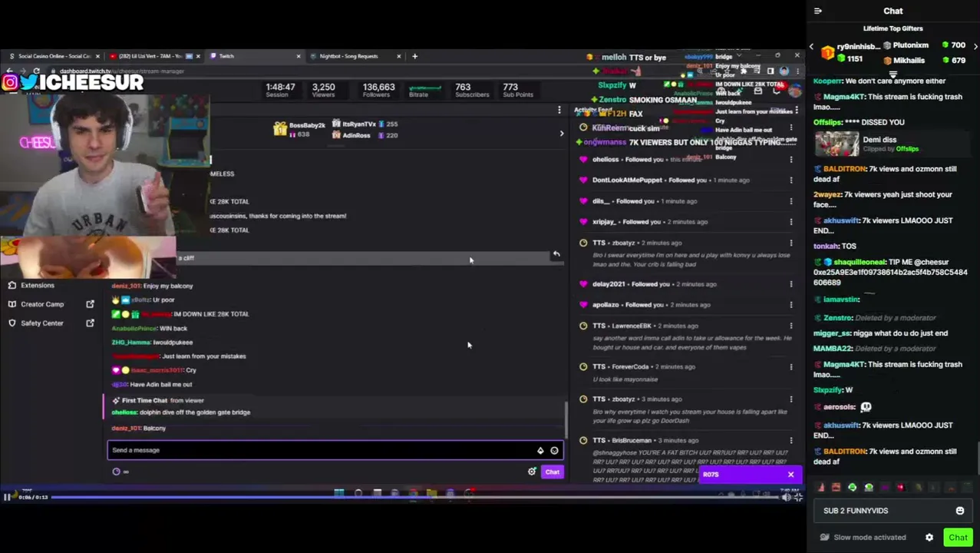Seek along the video progress bar
This screenshot has width=980, height=553.
[414, 497]
